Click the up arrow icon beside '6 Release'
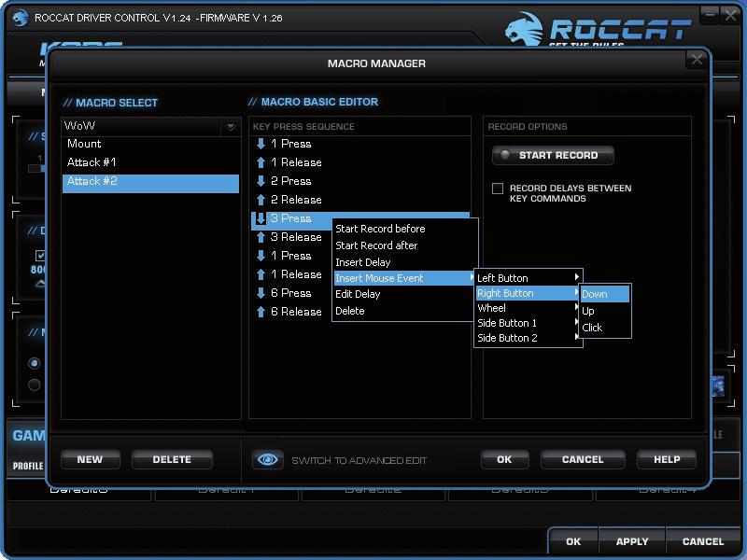The image size is (747, 560). tap(261, 312)
